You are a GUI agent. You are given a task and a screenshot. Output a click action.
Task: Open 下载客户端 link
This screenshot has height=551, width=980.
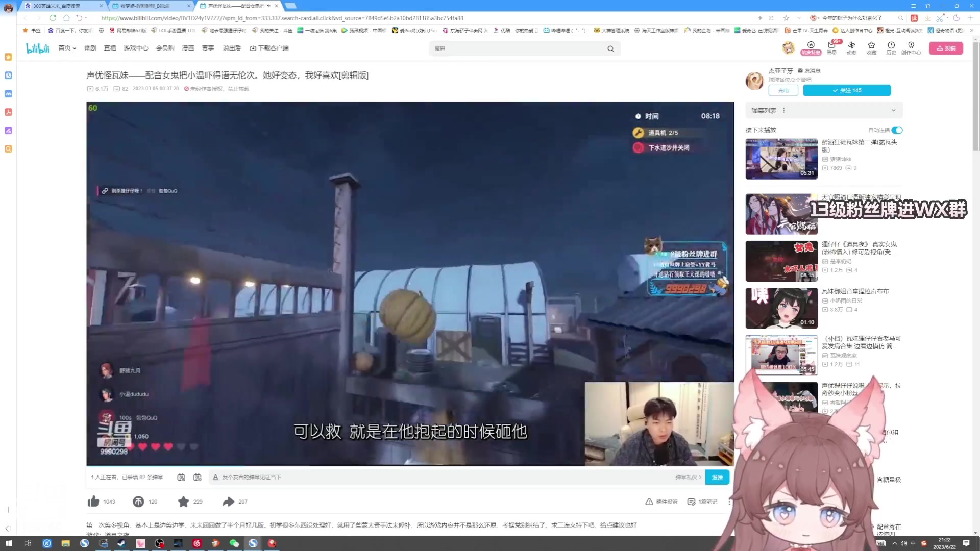(x=269, y=48)
